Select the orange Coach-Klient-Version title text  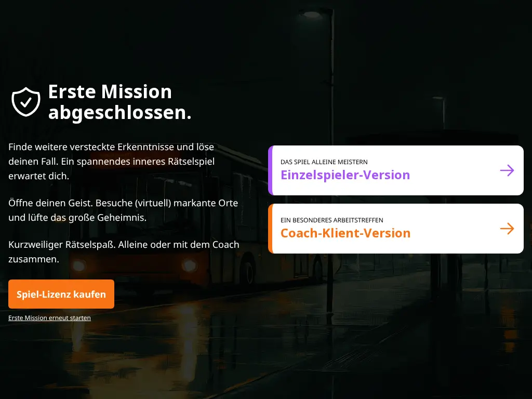tap(345, 233)
